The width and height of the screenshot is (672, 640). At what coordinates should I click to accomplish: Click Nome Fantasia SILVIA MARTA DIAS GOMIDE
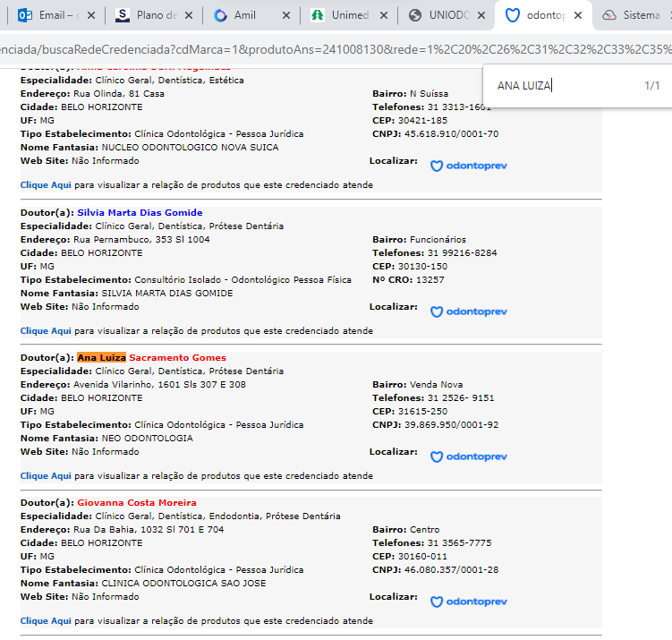[167, 294]
